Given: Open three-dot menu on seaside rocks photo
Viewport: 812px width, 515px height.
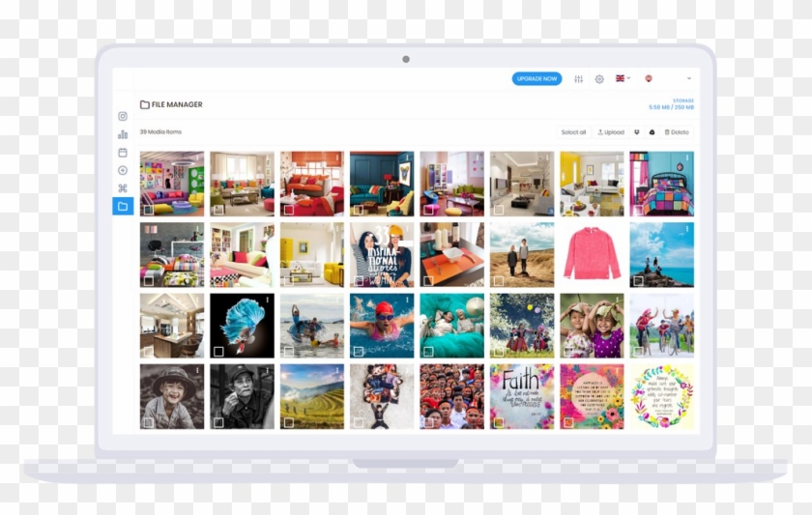Looking at the screenshot, I should (x=687, y=229).
